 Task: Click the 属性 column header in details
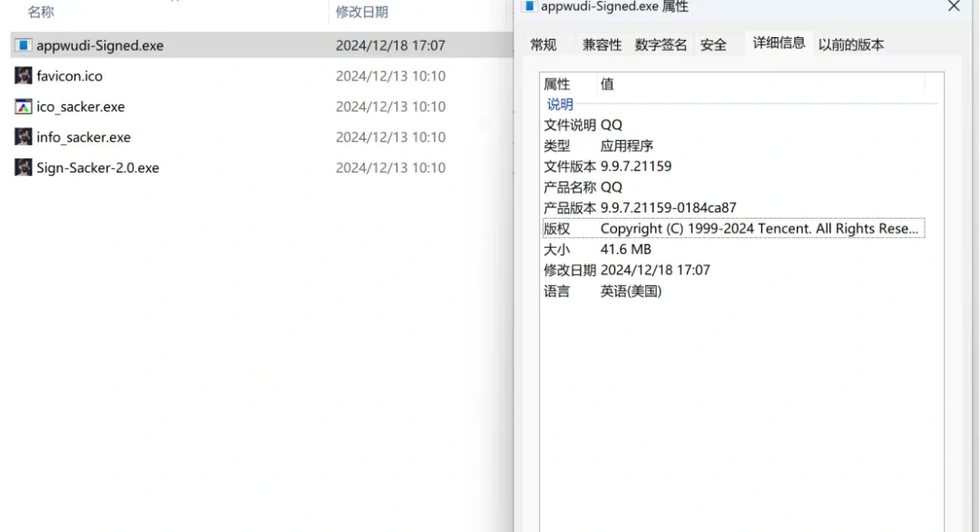[x=557, y=84]
